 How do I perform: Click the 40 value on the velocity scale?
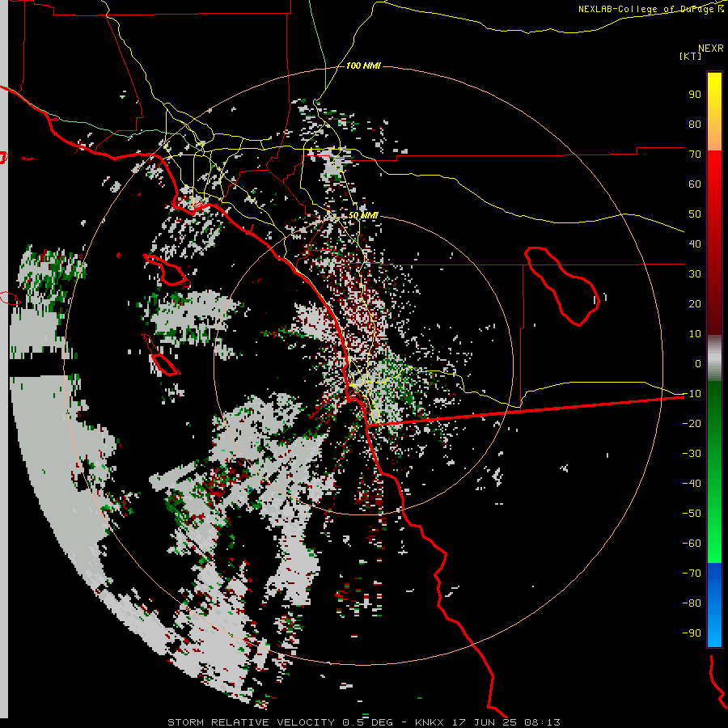[695, 244]
